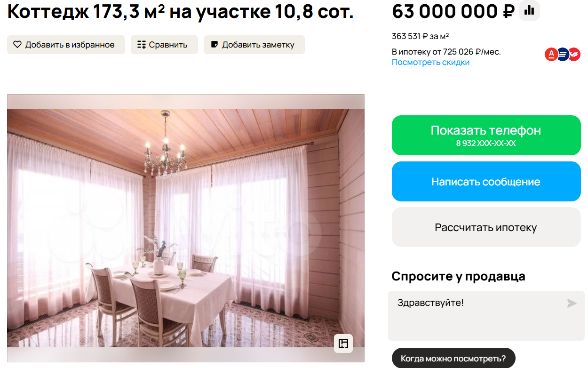Click the rightmost red bank logo

(x=574, y=55)
